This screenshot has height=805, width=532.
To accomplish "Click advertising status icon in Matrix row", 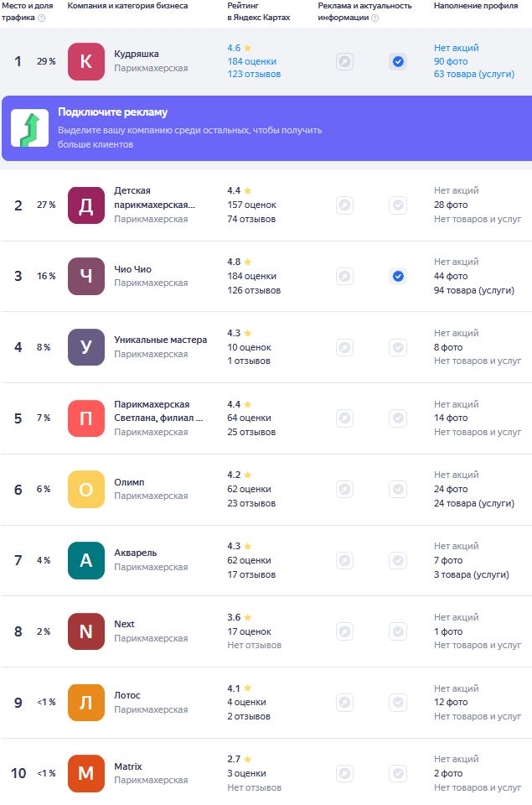I will pos(344,773).
